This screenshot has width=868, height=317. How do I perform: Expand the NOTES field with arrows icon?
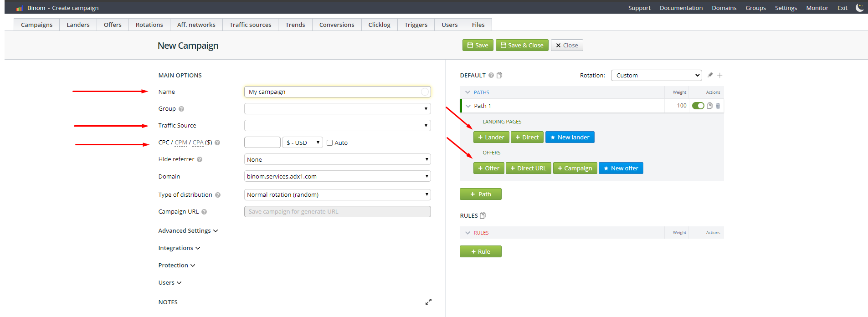pos(428,302)
